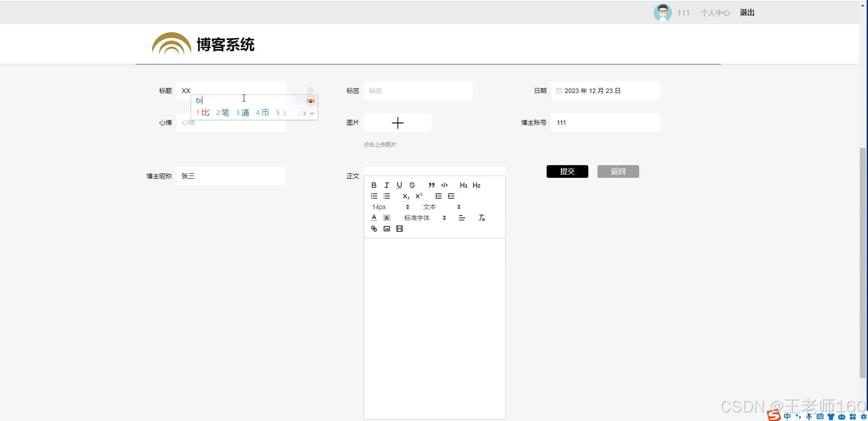Insert a video in the editor
The image size is (868, 421).
[x=399, y=229]
